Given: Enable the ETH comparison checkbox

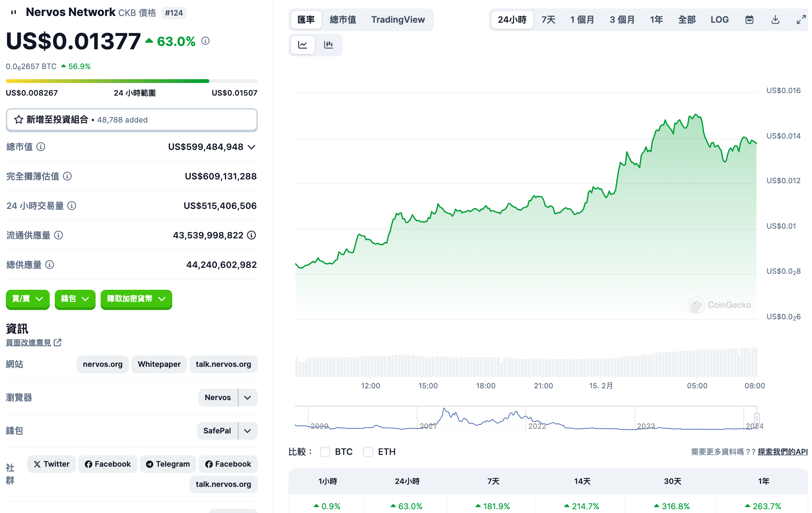Looking at the screenshot, I should pos(368,452).
